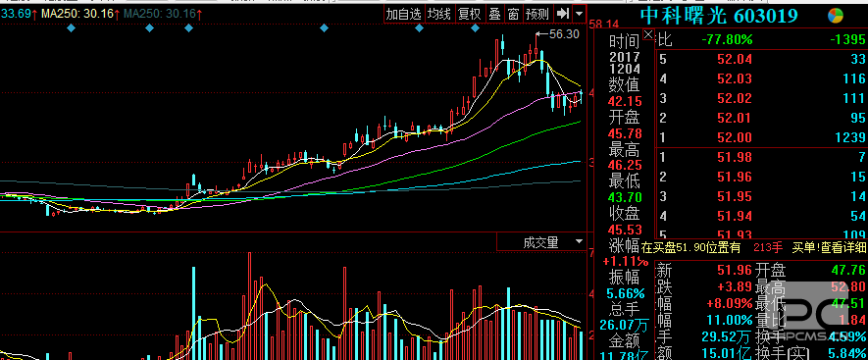The image size is (868, 360).
Task: Select buy level 1 row at 51.98
Action: click(x=761, y=158)
